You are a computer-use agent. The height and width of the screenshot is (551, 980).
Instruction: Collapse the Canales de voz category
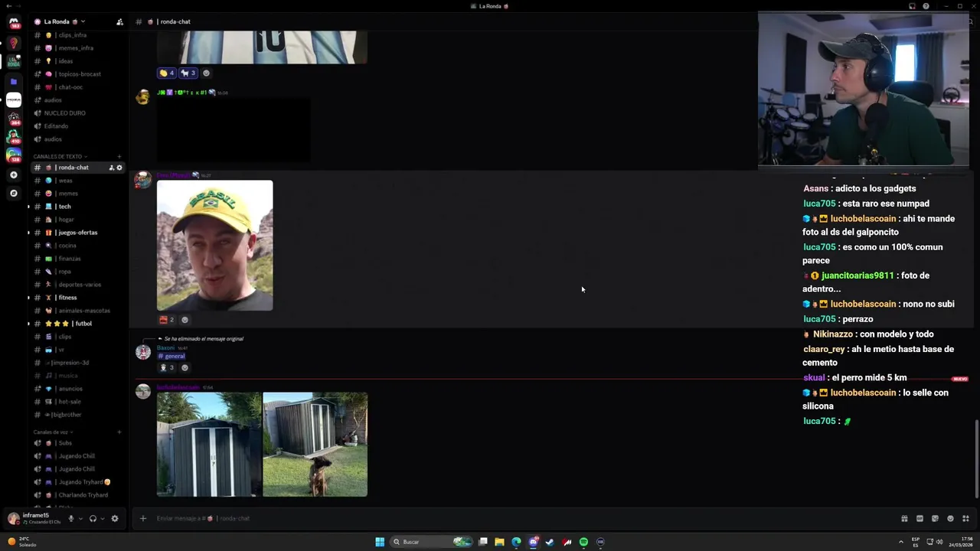52,432
